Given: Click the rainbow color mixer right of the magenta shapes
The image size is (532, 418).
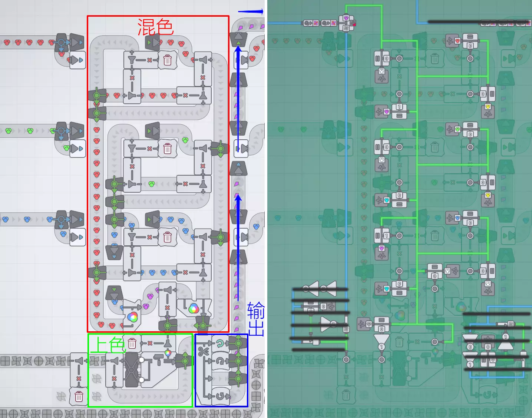Looking at the screenshot, I should pos(194,308).
